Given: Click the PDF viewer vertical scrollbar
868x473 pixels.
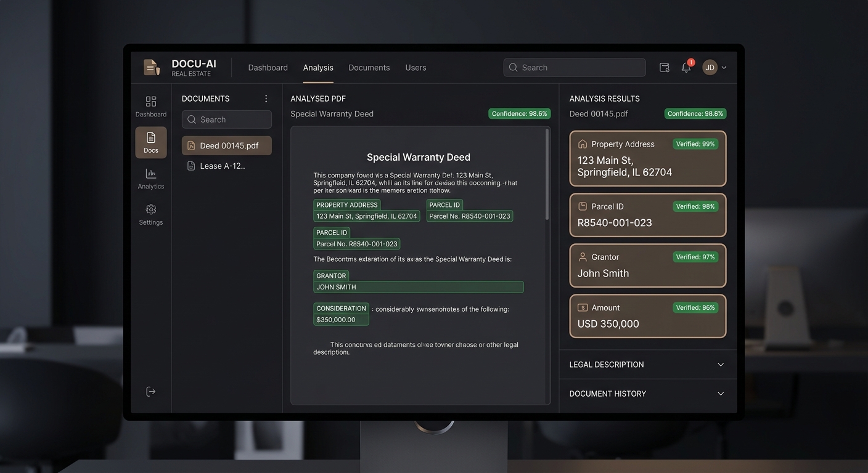Looking at the screenshot, I should click(x=547, y=176).
